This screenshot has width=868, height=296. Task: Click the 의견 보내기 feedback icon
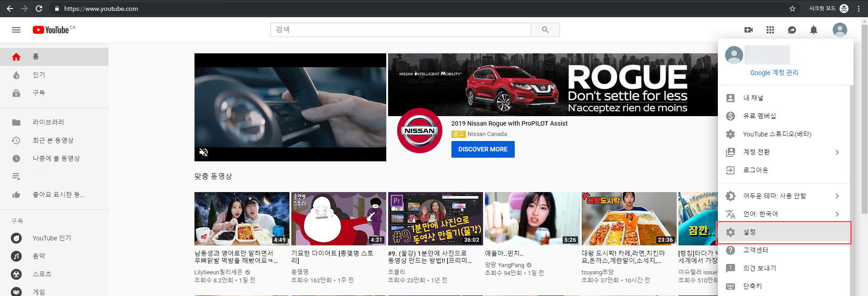click(730, 268)
